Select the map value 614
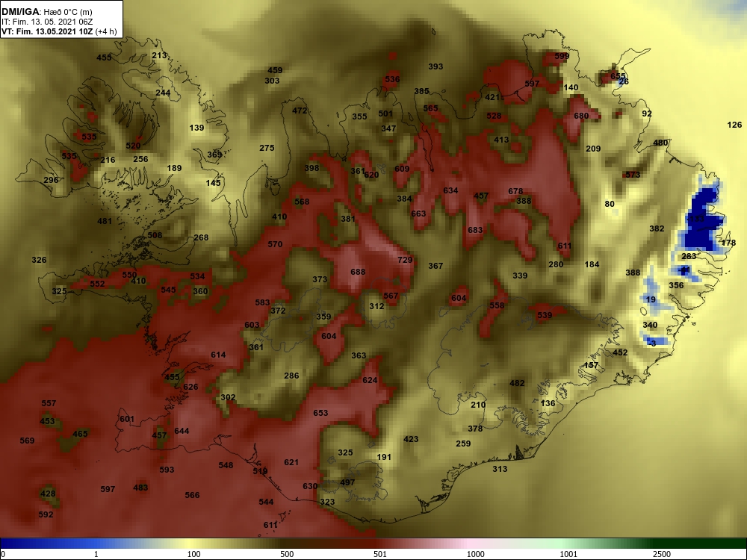 (218, 355)
